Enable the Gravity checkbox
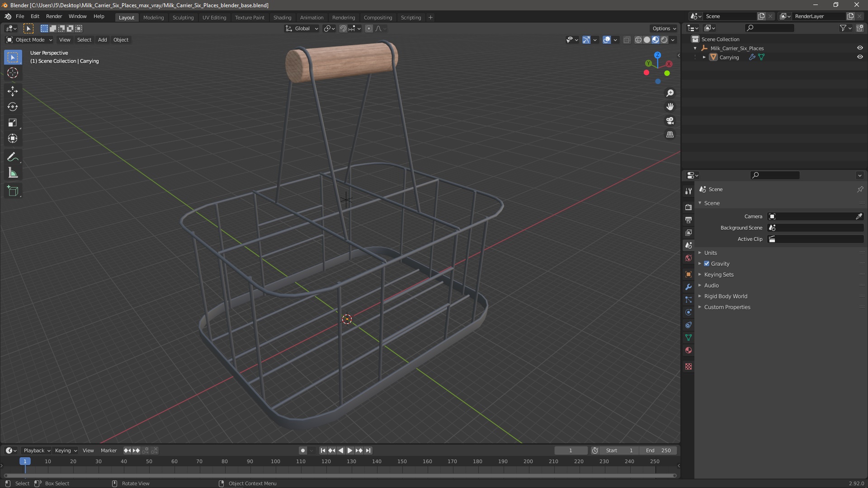Image resolution: width=868 pixels, height=488 pixels. [x=707, y=264]
